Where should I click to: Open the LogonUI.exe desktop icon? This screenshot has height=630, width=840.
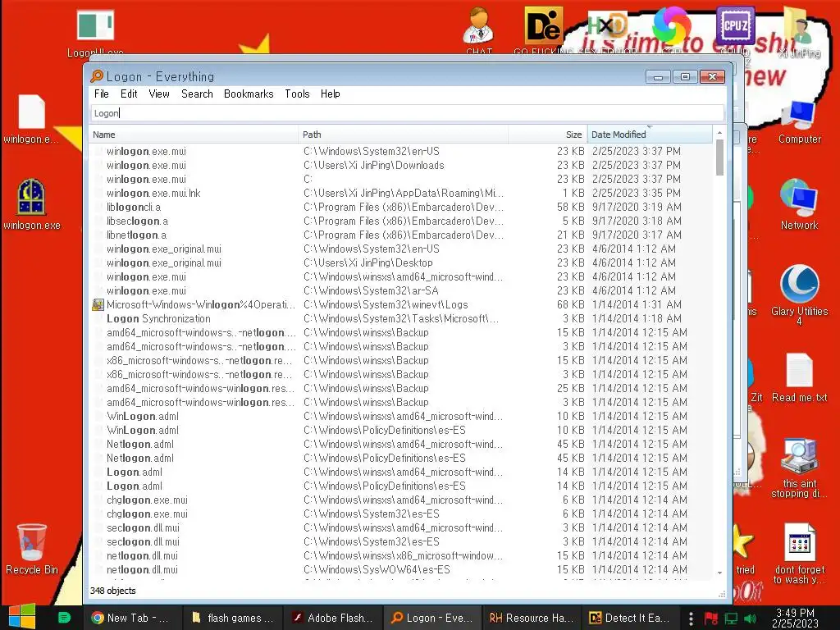tap(95, 32)
